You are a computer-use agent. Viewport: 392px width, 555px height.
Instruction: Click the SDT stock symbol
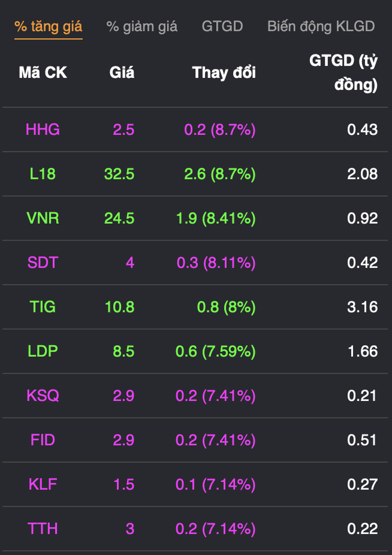click(x=43, y=263)
